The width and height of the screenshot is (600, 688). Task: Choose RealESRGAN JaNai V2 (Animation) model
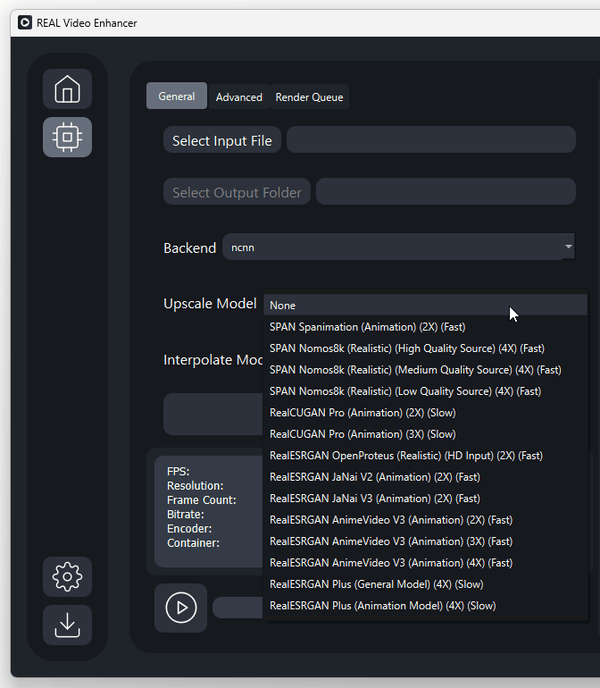pos(425,477)
